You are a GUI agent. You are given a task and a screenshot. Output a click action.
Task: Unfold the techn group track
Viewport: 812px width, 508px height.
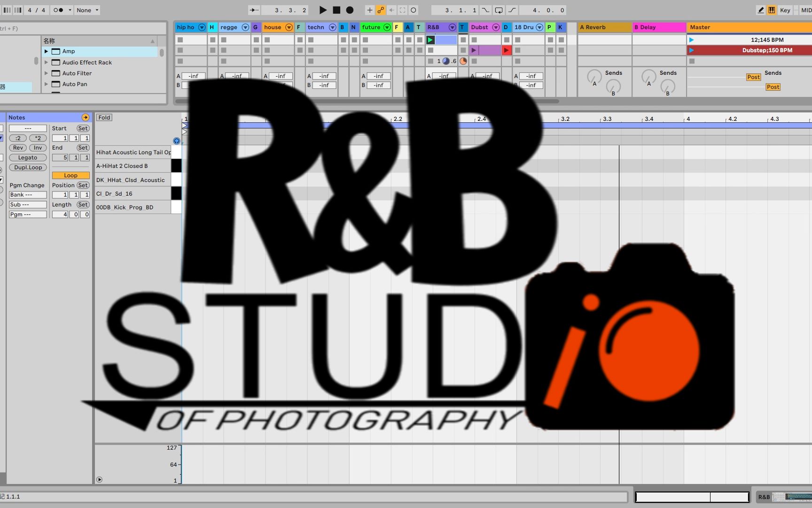coord(332,27)
